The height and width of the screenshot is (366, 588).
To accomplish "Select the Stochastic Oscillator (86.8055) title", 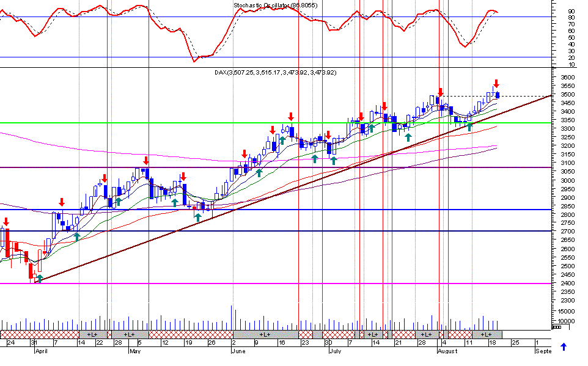I will (275, 5).
